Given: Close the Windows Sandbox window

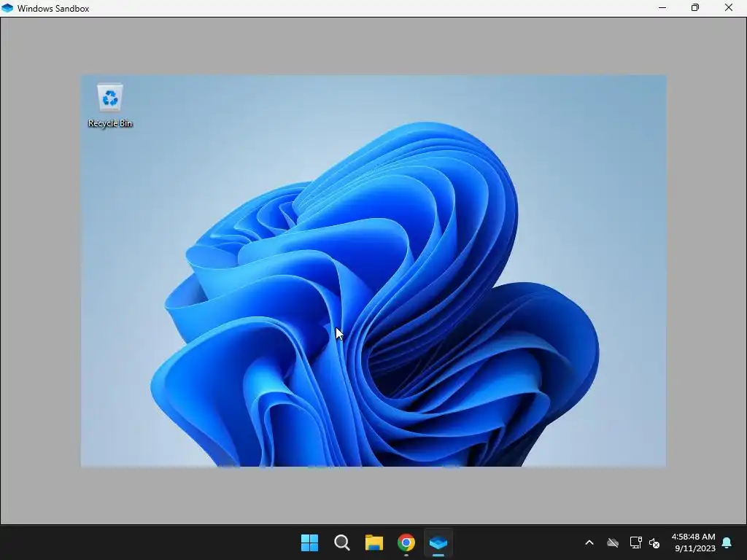Looking at the screenshot, I should click(x=729, y=7).
